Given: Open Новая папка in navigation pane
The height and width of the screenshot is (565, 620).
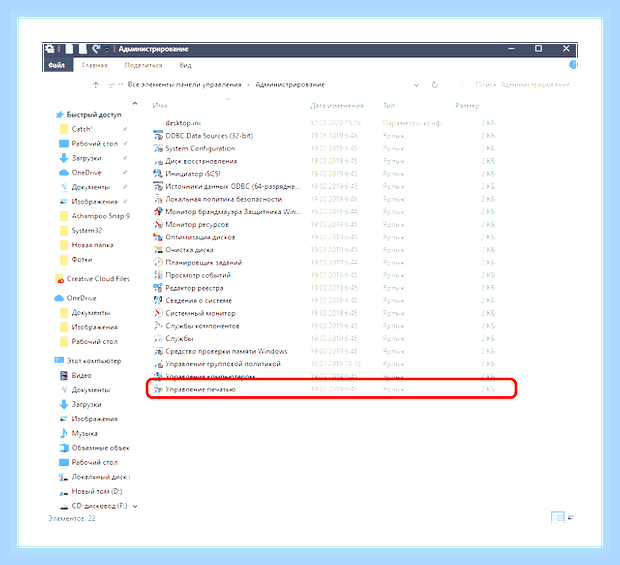Looking at the screenshot, I should (92, 245).
